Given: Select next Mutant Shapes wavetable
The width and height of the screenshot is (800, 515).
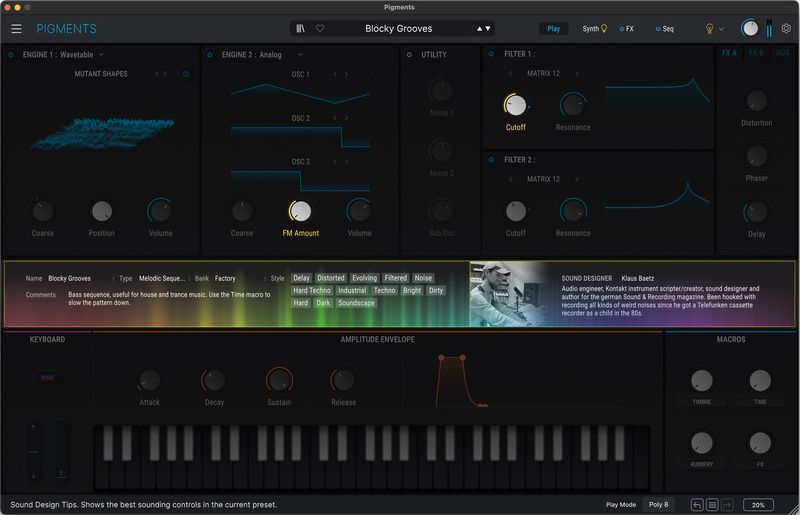Looking at the screenshot, I should (164, 74).
